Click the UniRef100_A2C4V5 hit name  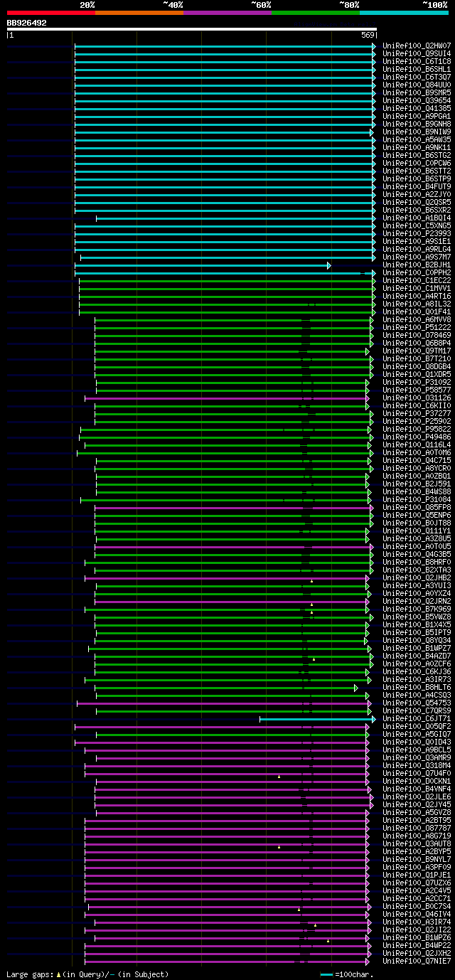coord(417,891)
